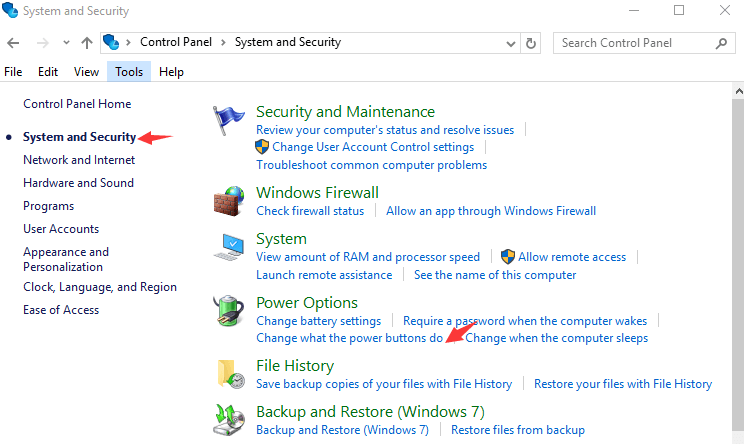The height and width of the screenshot is (444, 744).
Task: Click Launch remote assistance
Action: coord(325,275)
